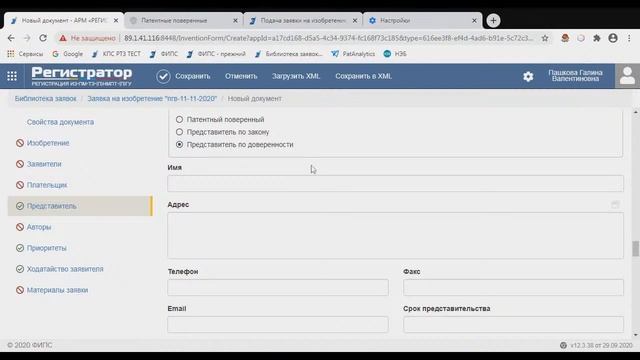The image size is (640, 360).
Task: Click into the Факс input field
Action: (513, 288)
